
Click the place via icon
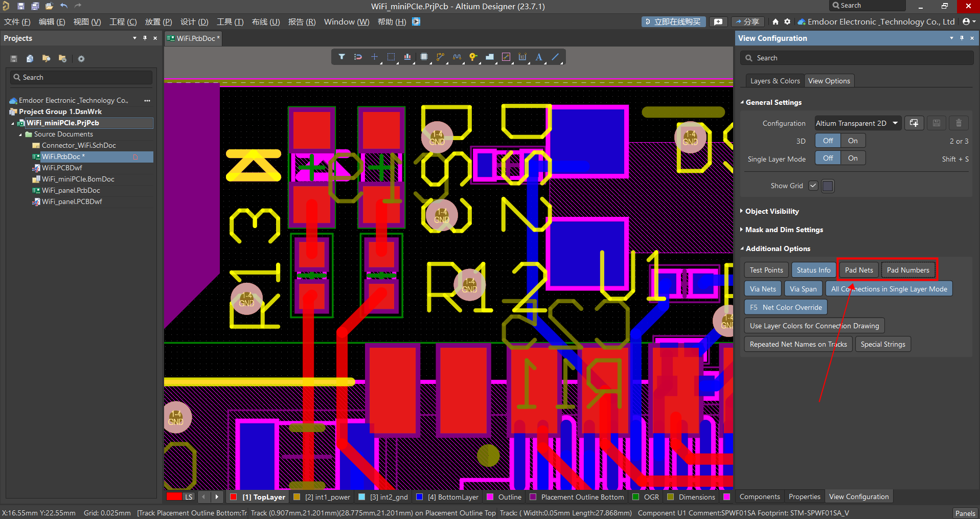[x=473, y=57]
